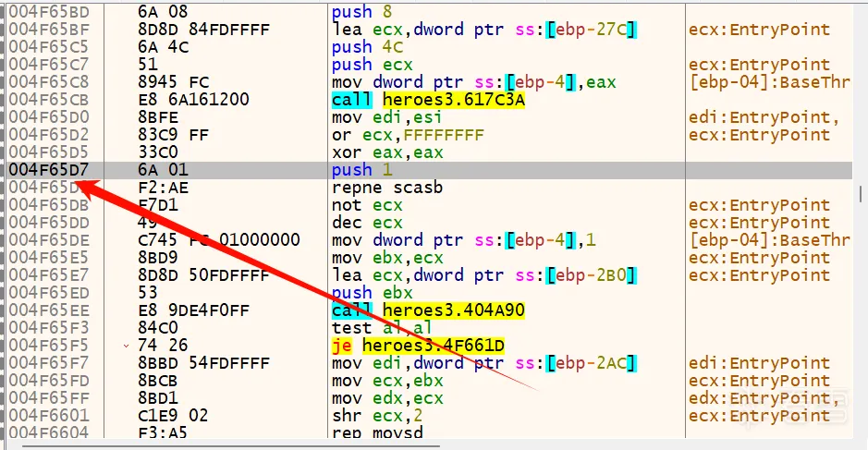Click opcode bytes "84C0"
The height and width of the screenshot is (450, 868).
(158, 328)
